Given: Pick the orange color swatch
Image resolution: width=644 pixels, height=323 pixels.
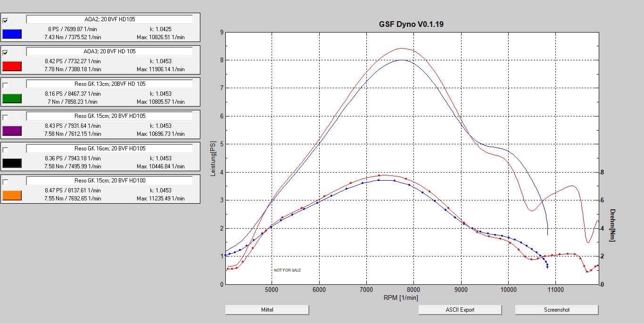Looking at the screenshot, I should click(12, 195).
